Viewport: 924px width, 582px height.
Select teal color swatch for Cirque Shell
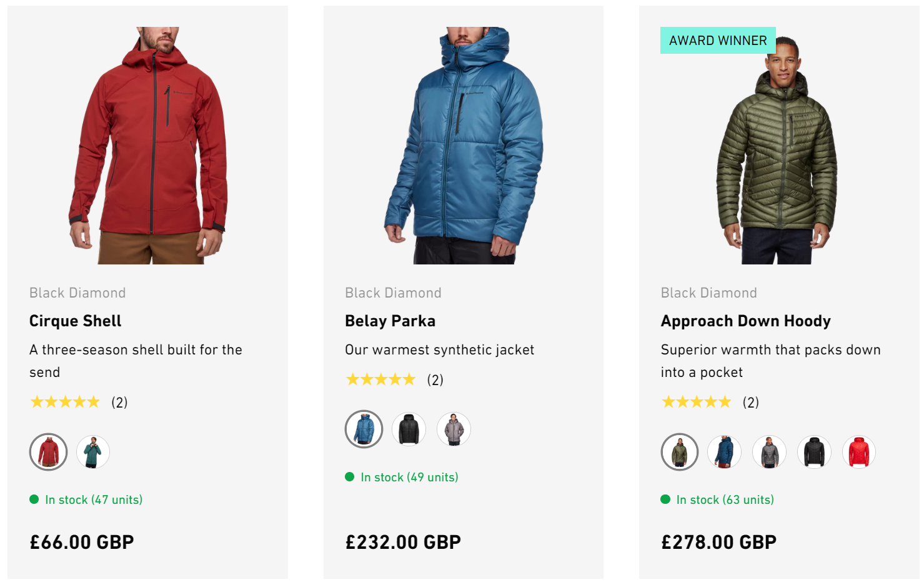93,452
